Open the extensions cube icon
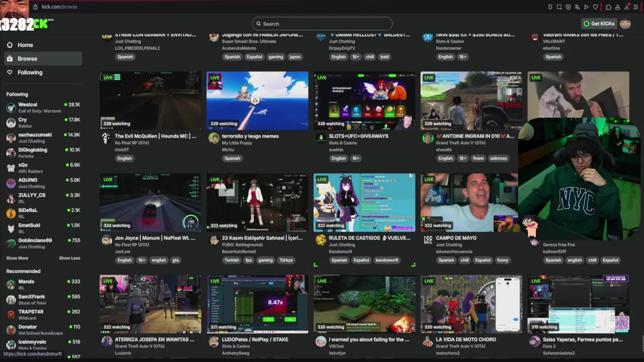This screenshot has height=362, width=644. [x=608, y=7]
